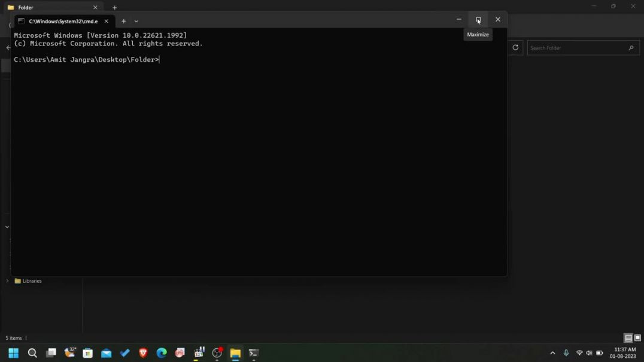Minimize the File Explorer window
The height and width of the screenshot is (362, 644).
click(x=594, y=6)
